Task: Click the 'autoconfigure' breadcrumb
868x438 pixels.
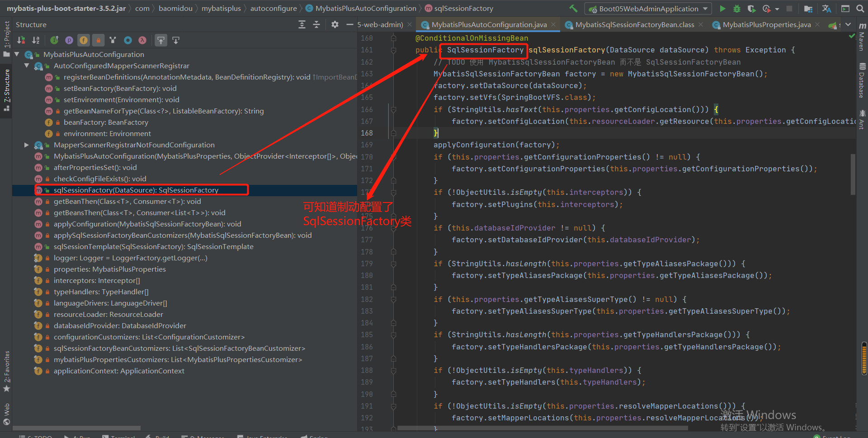Action: point(274,8)
